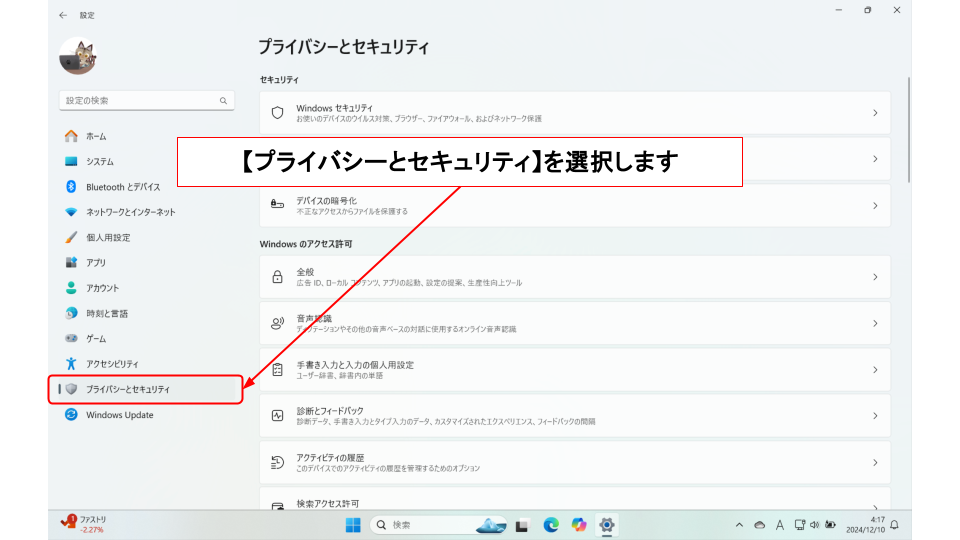Expand the 音声認識 row chevron

[x=875, y=323]
